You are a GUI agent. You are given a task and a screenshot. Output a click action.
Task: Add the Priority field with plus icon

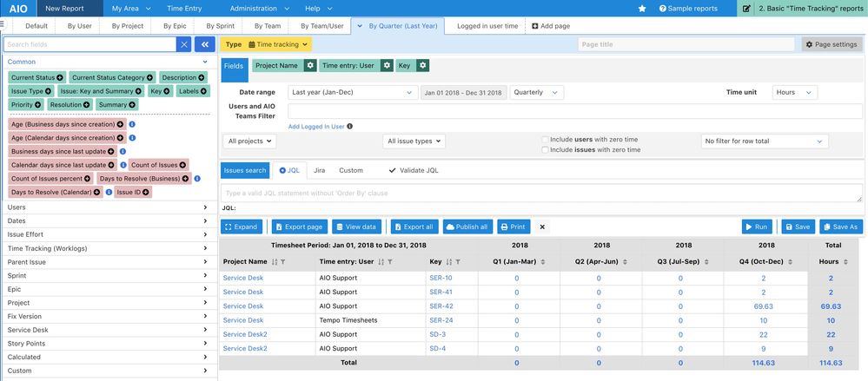[38, 104]
